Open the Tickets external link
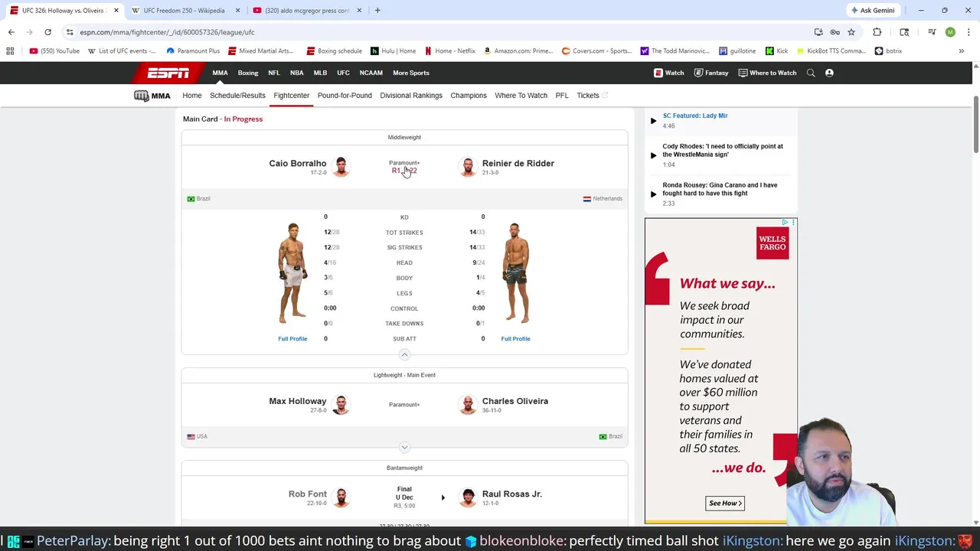This screenshot has height=551, width=980. (x=592, y=96)
